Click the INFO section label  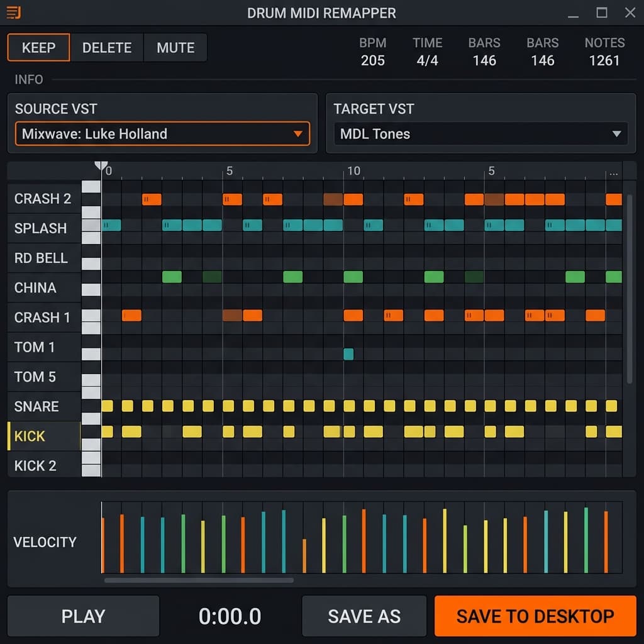[29, 79]
